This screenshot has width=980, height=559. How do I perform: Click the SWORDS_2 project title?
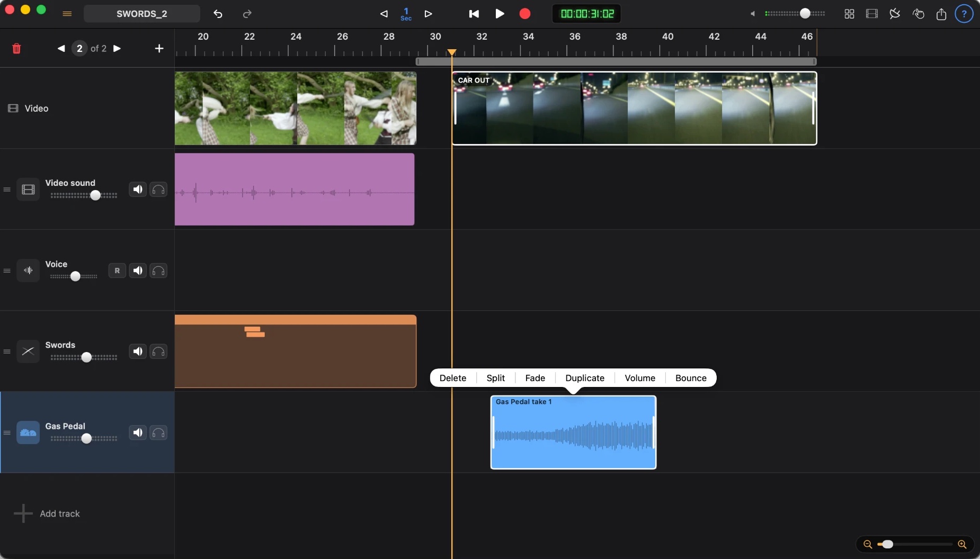coord(142,14)
